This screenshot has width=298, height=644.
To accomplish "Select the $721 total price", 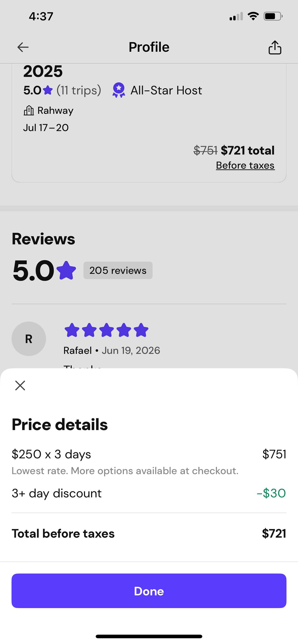I will coord(248,150).
